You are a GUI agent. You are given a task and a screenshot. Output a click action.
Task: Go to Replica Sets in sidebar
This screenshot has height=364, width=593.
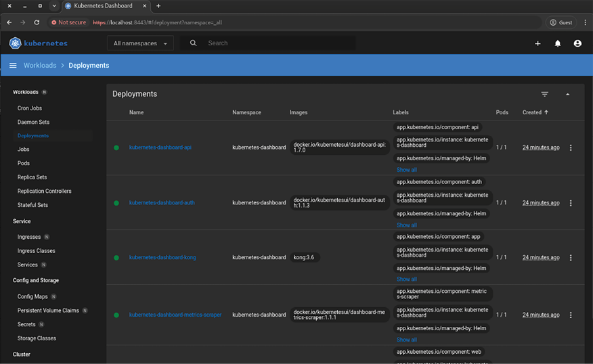pyautogui.click(x=32, y=177)
